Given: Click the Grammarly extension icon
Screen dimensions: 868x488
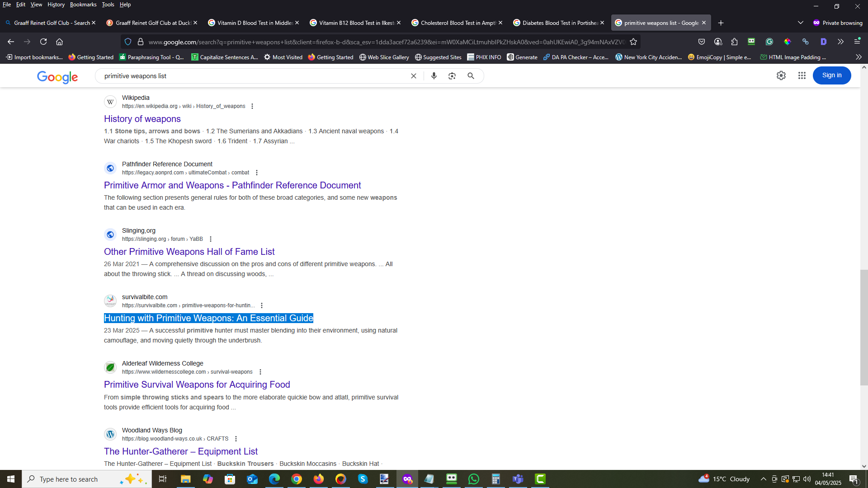Looking at the screenshot, I should tap(769, 42).
